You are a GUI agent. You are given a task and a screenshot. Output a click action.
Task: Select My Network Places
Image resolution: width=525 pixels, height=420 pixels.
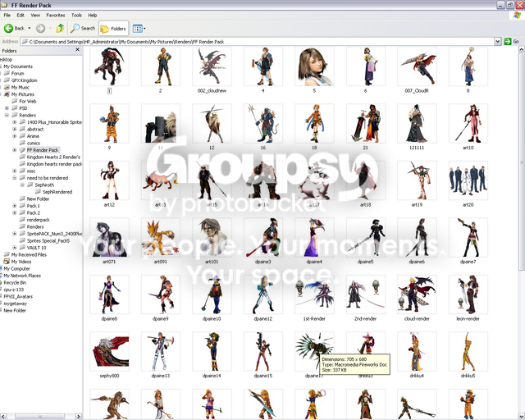[x=22, y=276]
